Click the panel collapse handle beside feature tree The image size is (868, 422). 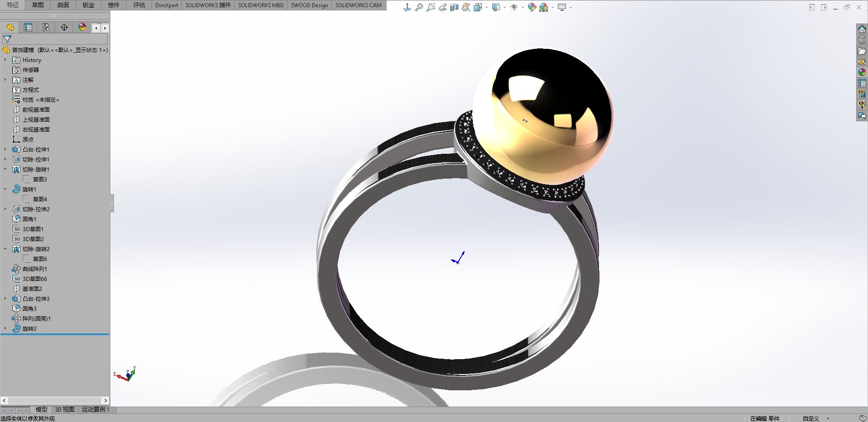click(112, 203)
